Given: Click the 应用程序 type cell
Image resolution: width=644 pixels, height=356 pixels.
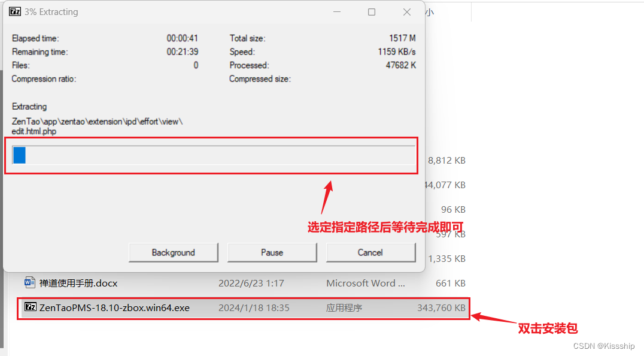Looking at the screenshot, I should [344, 308].
